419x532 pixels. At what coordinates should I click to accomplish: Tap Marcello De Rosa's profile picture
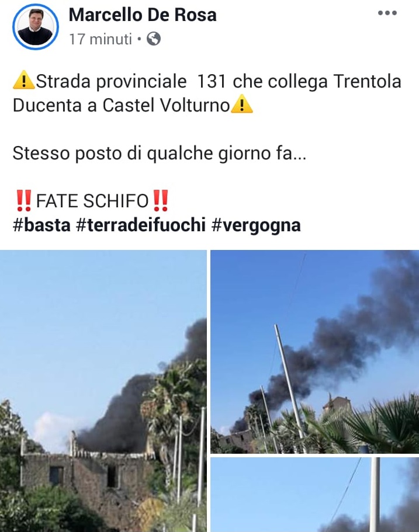[35, 27]
